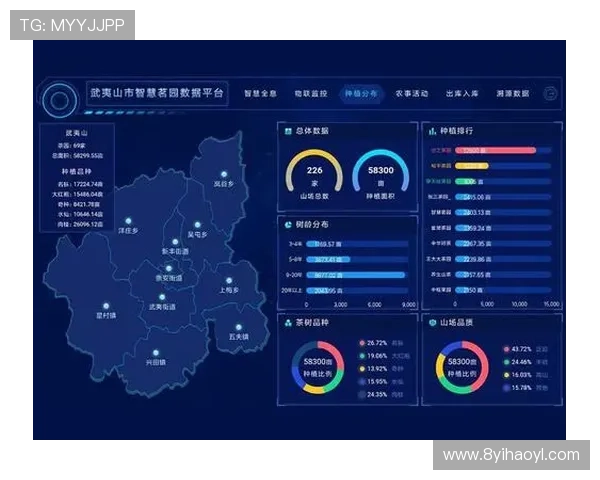
Task: Switch to the 种植分布 tab
Action: coord(361,93)
